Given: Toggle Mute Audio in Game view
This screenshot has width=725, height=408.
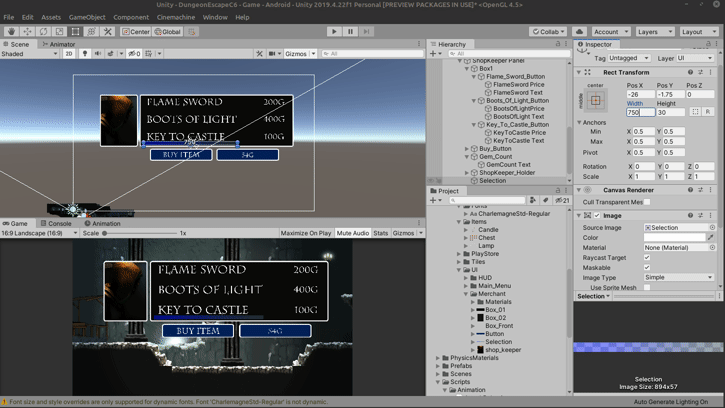Looking at the screenshot, I should 353,233.
